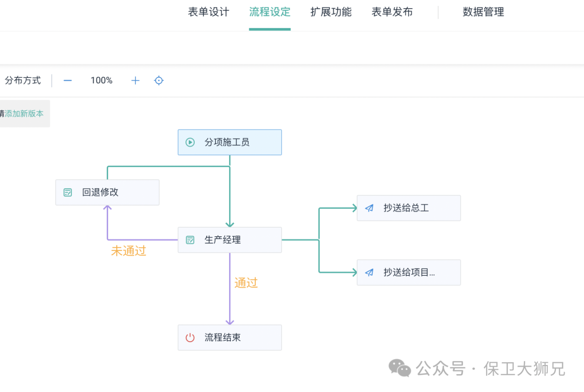Zoom in using the plus icon

(135, 80)
